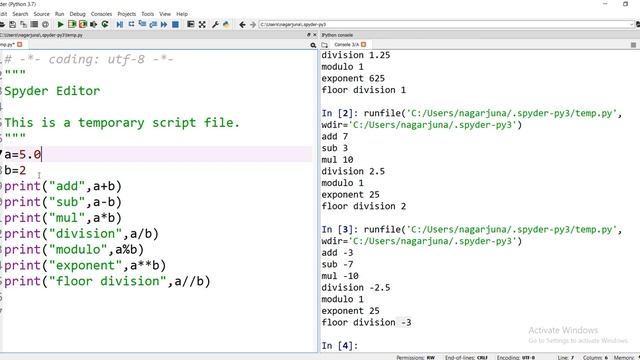640x360 pixels.
Task: Click the Save file toolbar icon
Action: click(13, 24)
